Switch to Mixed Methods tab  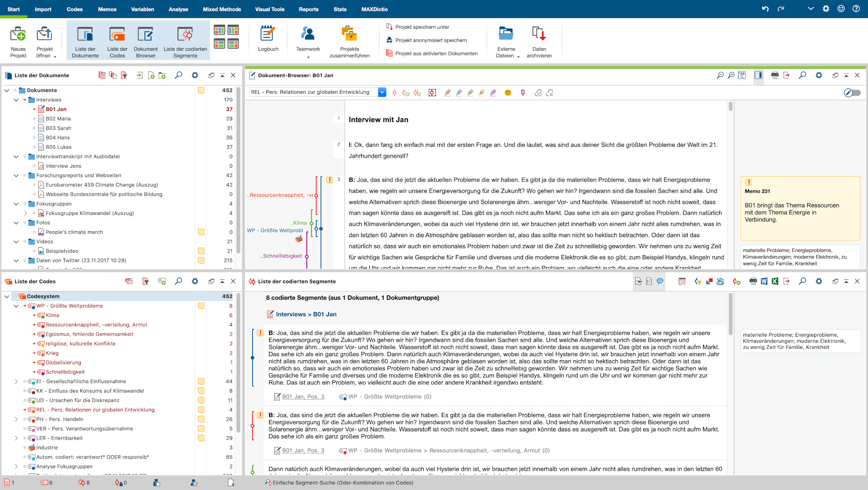click(222, 9)
